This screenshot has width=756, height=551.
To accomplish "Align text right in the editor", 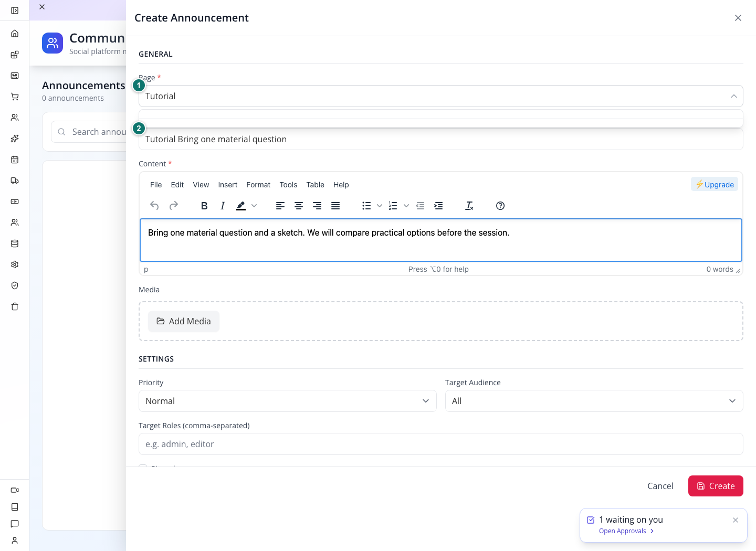I will (x=317, y=206).
